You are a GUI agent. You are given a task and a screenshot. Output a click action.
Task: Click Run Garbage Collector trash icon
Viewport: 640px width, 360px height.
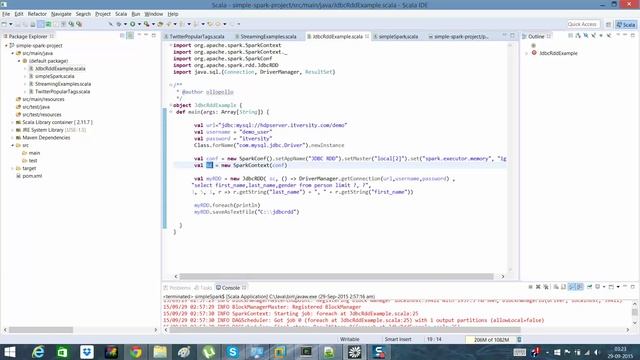tap(519, 340)
